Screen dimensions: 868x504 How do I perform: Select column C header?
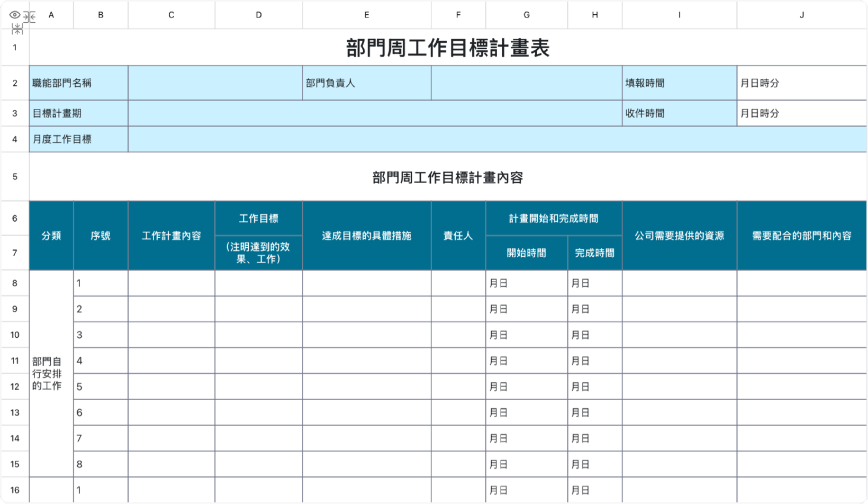(x=171, y=15)
